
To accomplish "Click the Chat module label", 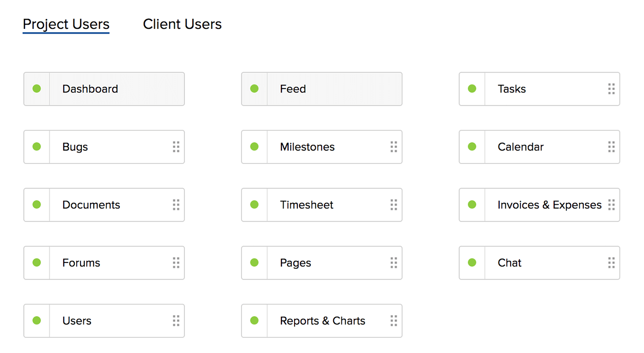I will (x=510, y=263).
